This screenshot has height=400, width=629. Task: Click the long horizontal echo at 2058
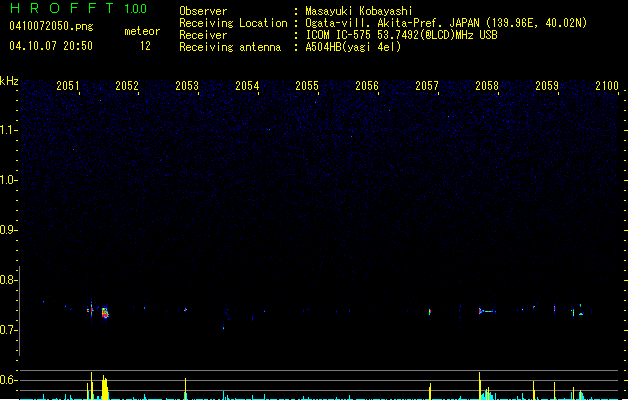pyautogui.click(x=487, y=311)
